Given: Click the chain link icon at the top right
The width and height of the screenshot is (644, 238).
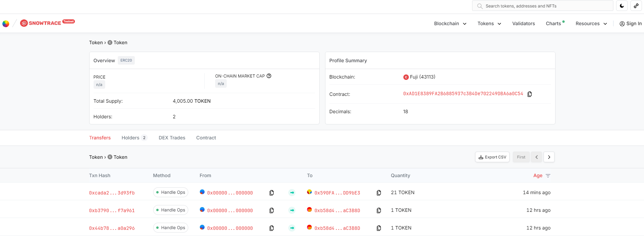Looking at the screenshot, I should pyautogui.click(x=636, y=6).
